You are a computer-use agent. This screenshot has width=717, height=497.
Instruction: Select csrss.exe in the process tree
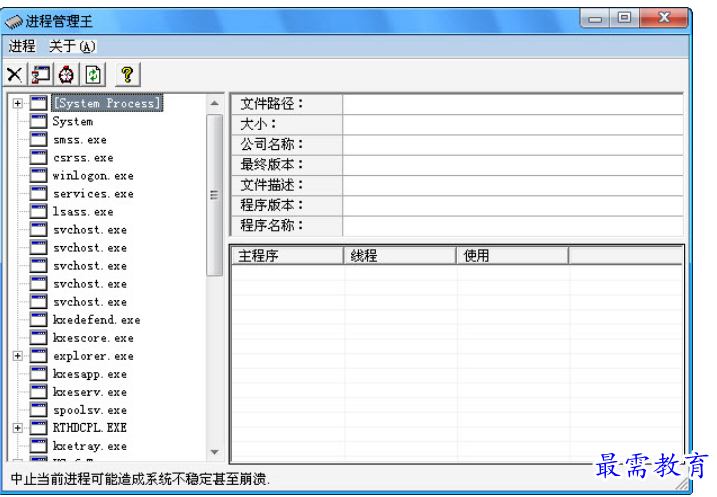tap(83, 158)
